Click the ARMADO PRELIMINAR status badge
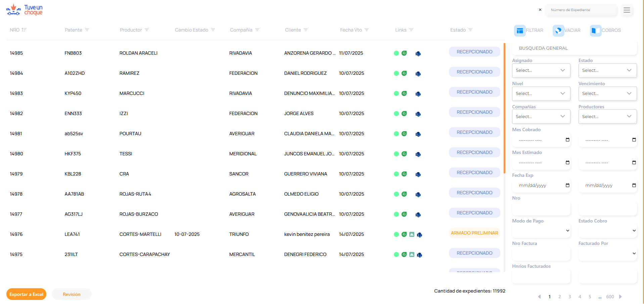Image resolution: width=644 pixels, height=304 pixels. 474,233
